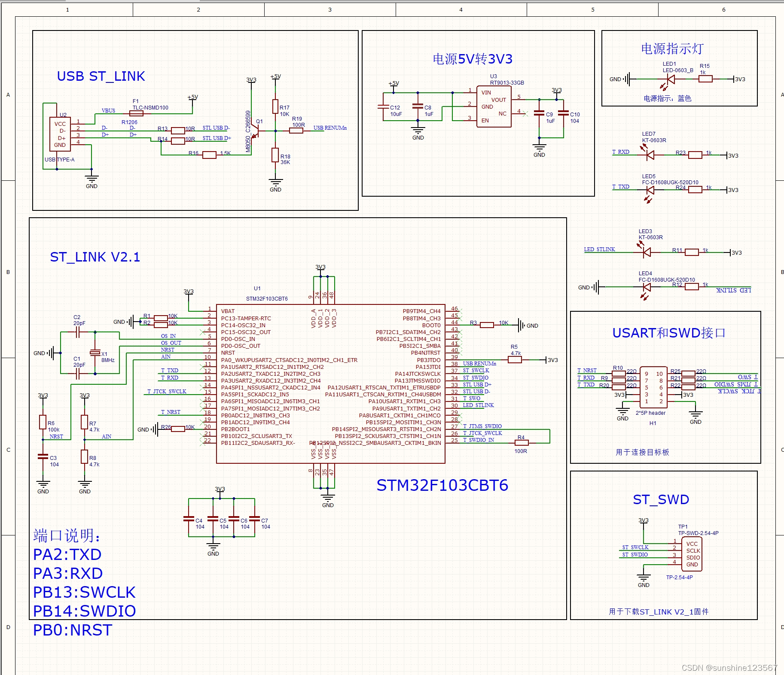Click the TP1 SWD test point connector

click(692, 554)
